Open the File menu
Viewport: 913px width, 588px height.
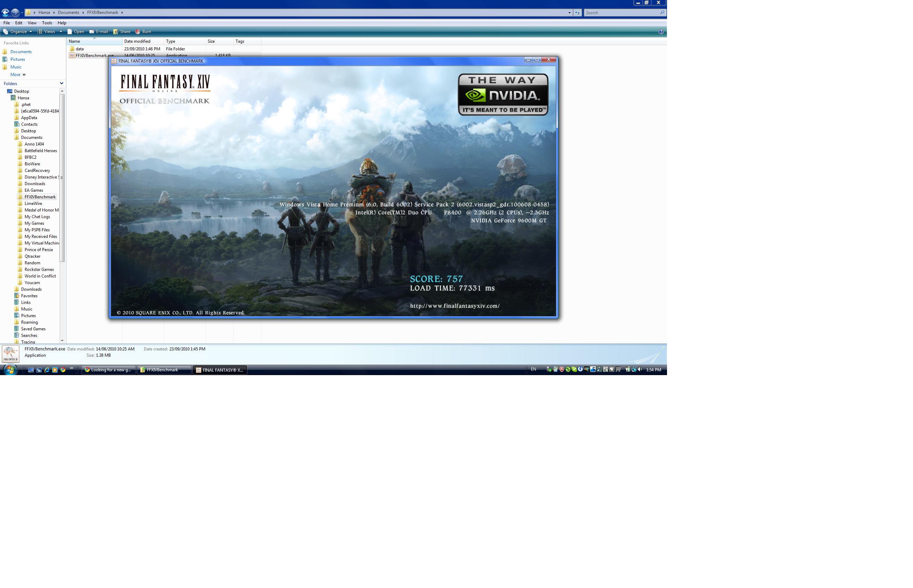[x=7, y=23]
